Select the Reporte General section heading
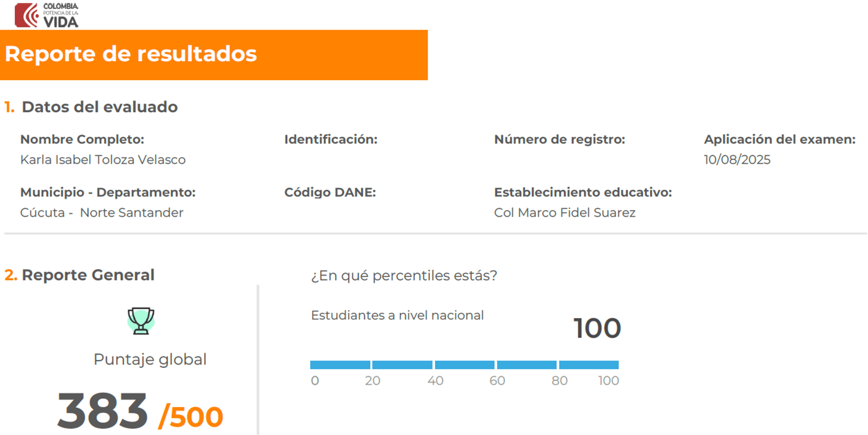 pyautogui.click(x=88, y=275)
